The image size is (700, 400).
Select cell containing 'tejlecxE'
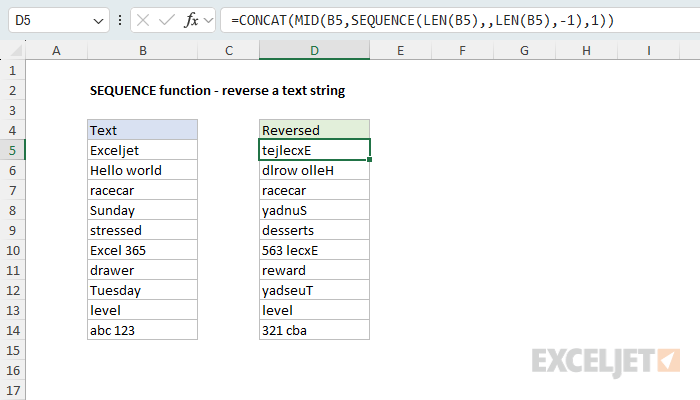coord(314,150)
